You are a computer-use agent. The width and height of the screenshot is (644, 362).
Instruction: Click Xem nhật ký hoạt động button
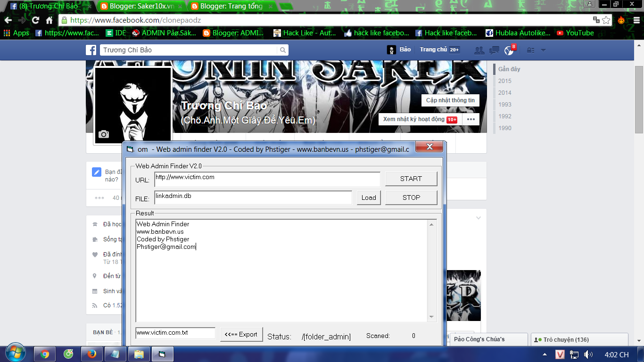click(420, 119)
